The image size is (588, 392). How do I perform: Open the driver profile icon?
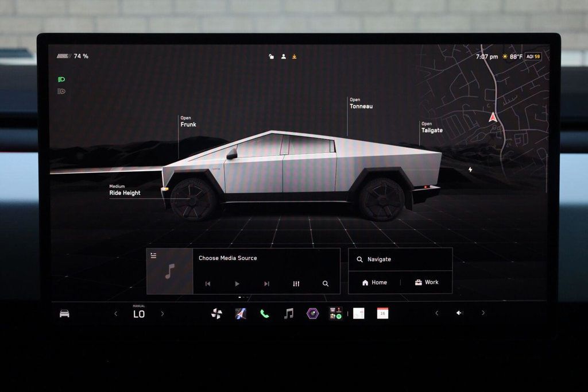pyautogui.click(x=284, y=56)
